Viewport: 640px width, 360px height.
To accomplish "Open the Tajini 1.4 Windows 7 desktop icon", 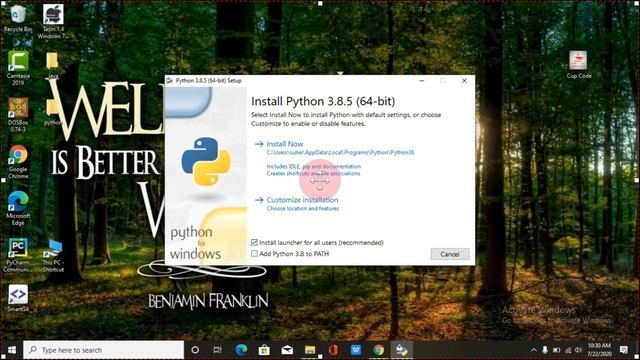I will coord(53,21).
